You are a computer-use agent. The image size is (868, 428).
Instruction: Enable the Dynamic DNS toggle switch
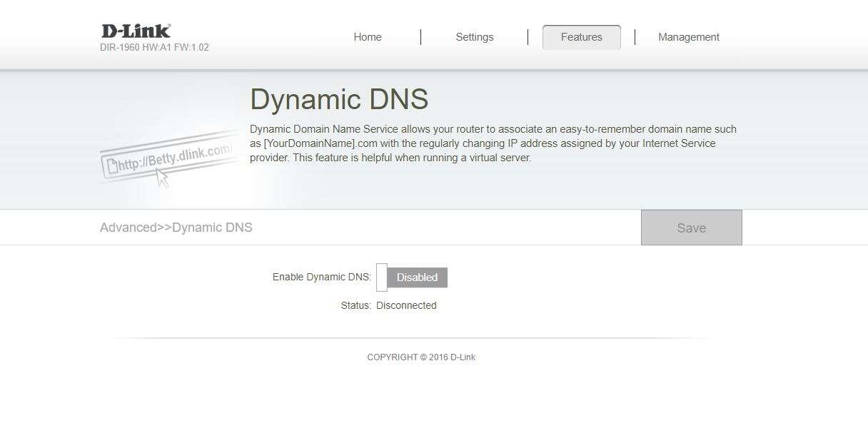click(x=412, y=277)
